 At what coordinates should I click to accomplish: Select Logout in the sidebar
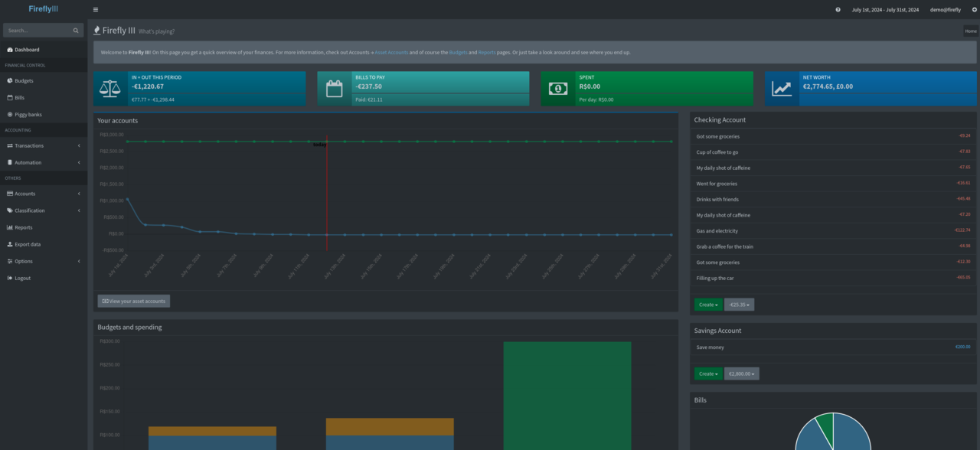[x=44, y=278]
